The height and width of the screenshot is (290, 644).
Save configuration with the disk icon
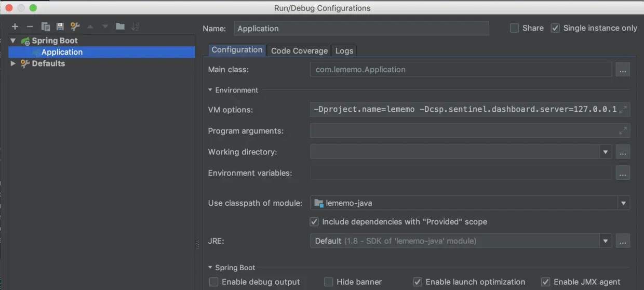[x=60, y=27]
